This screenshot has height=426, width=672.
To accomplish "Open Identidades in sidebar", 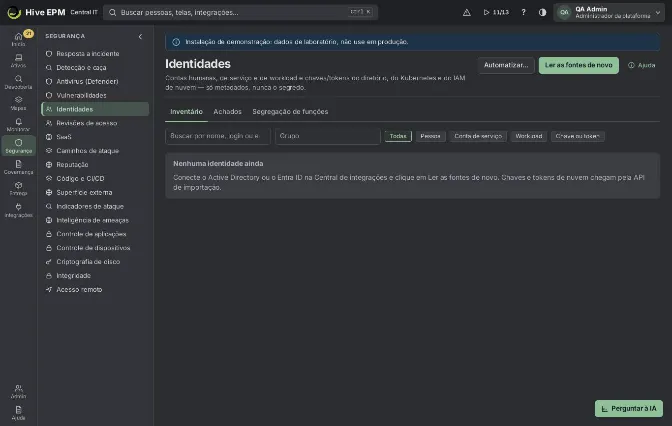I will click(x=95, y=109).
